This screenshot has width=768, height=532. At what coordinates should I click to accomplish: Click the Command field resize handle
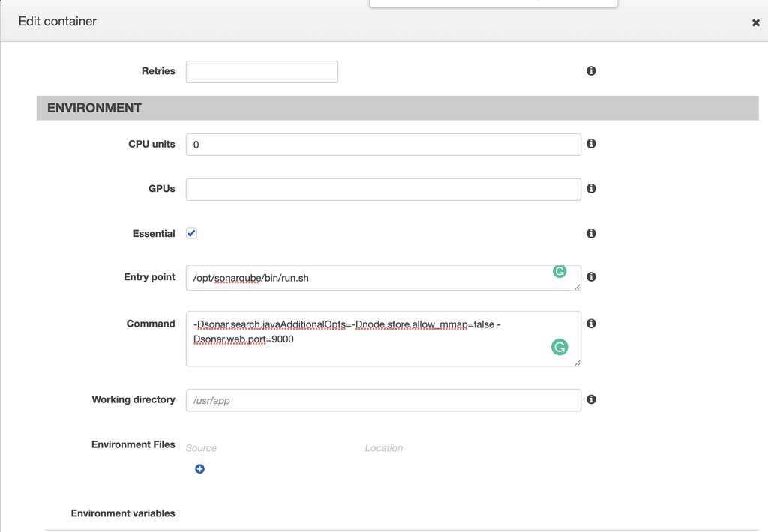577,363
